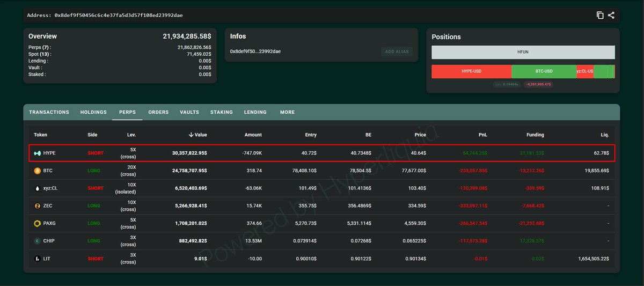Screen dimensions: 644x286
Task: Click the -4,261,905.47$ positions badge
Action: tap(539, 84)
